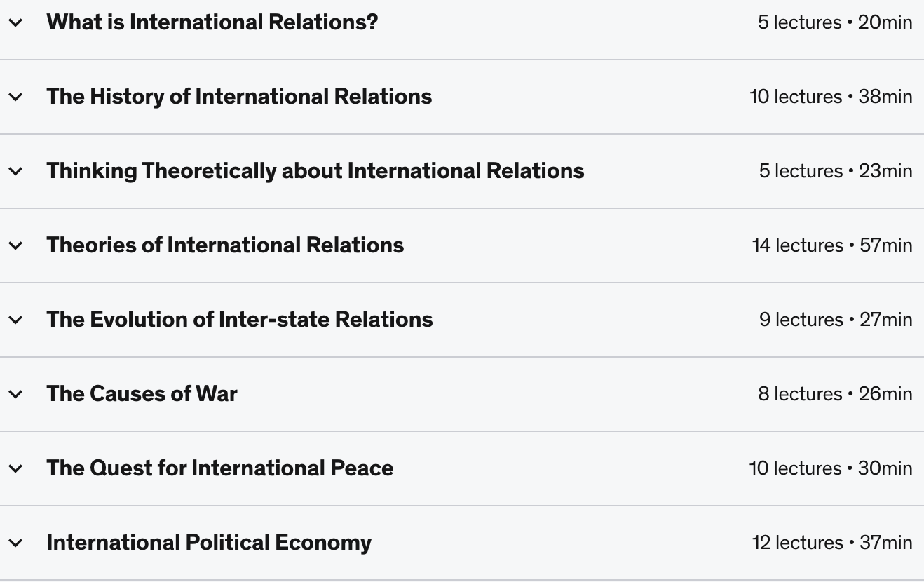Select The Causes of War section title
This screenshot has height=582, width=924.
point(142,394)
